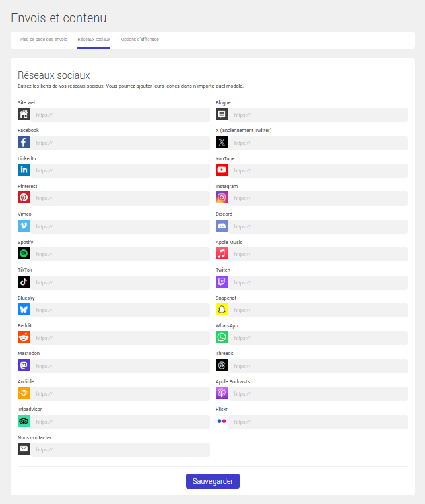Click the "Entrez les liens de vos réseaux sociaux" description
Screen dimensions: 425x504
(x=131, y=86)
